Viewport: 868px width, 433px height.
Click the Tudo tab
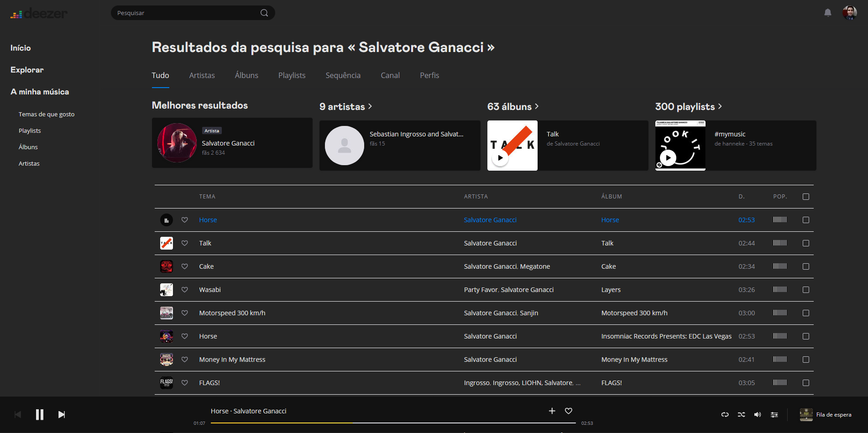coord(160,75)
